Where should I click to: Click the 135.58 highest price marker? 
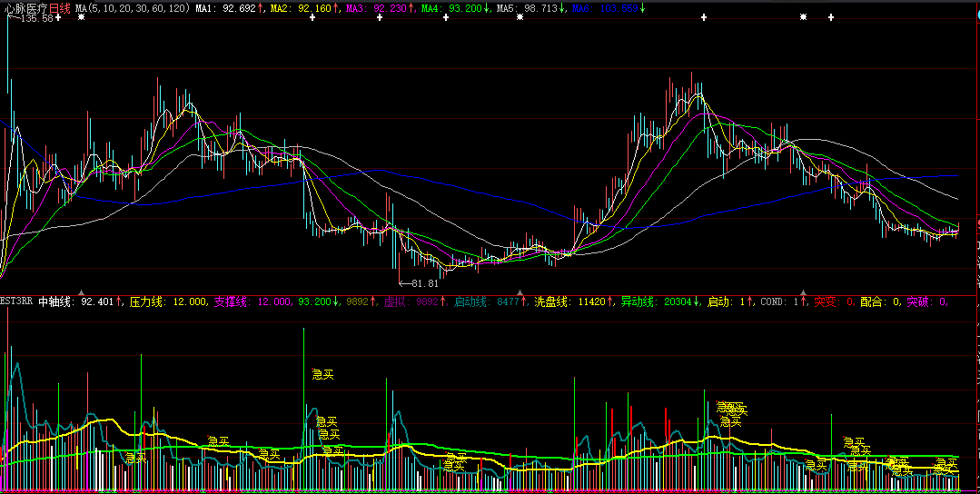(x=33, y=18)
